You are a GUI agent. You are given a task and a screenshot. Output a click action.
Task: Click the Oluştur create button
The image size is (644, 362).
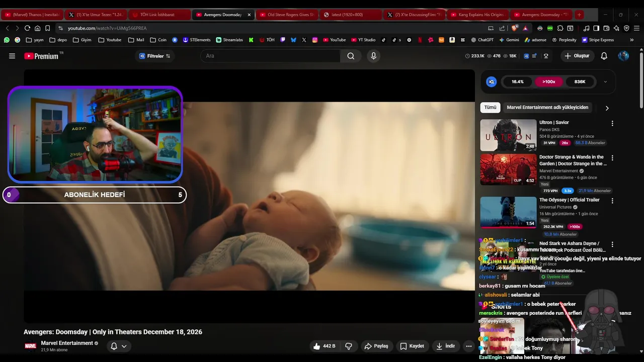point(577,56)
